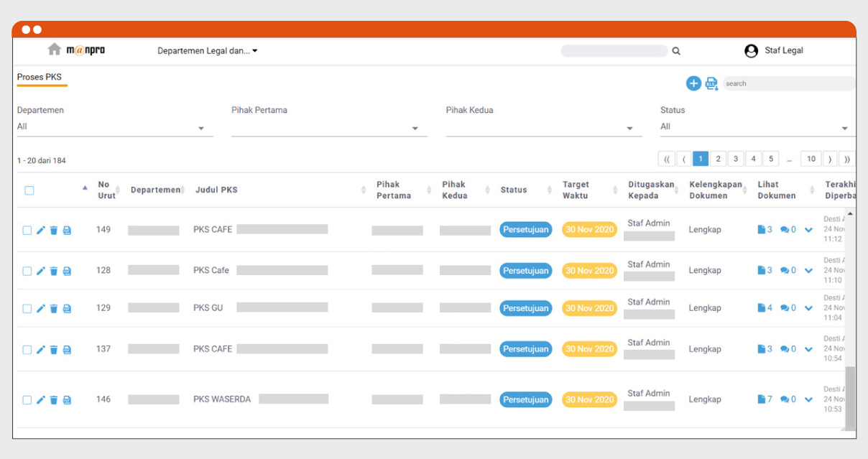This screenshot has width=868, height=459.
Task: Click the Persetujuan status badge in row 129
Action: (526, 308)
